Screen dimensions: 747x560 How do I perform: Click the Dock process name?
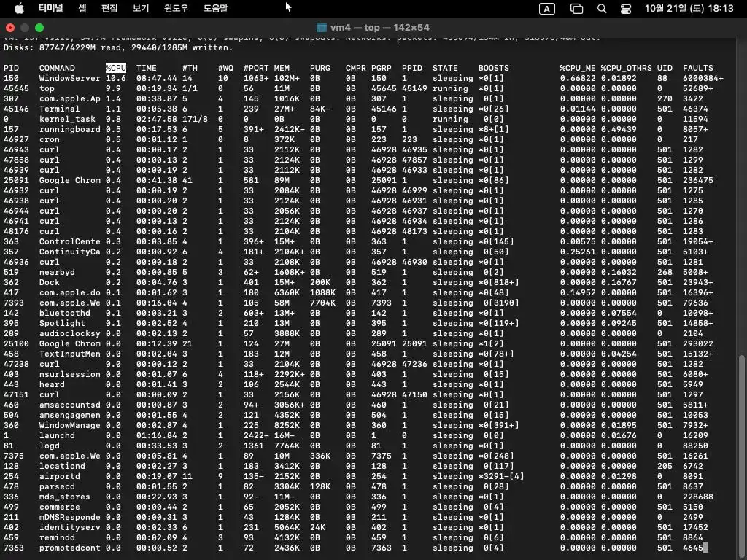click(x=50, y=282)
